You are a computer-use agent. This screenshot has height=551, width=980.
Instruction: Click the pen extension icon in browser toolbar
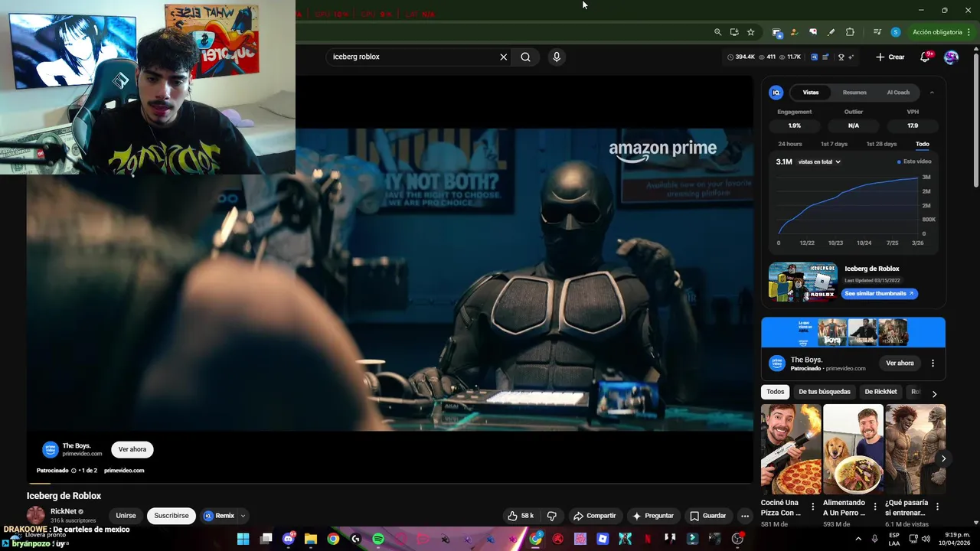point(831,32)
